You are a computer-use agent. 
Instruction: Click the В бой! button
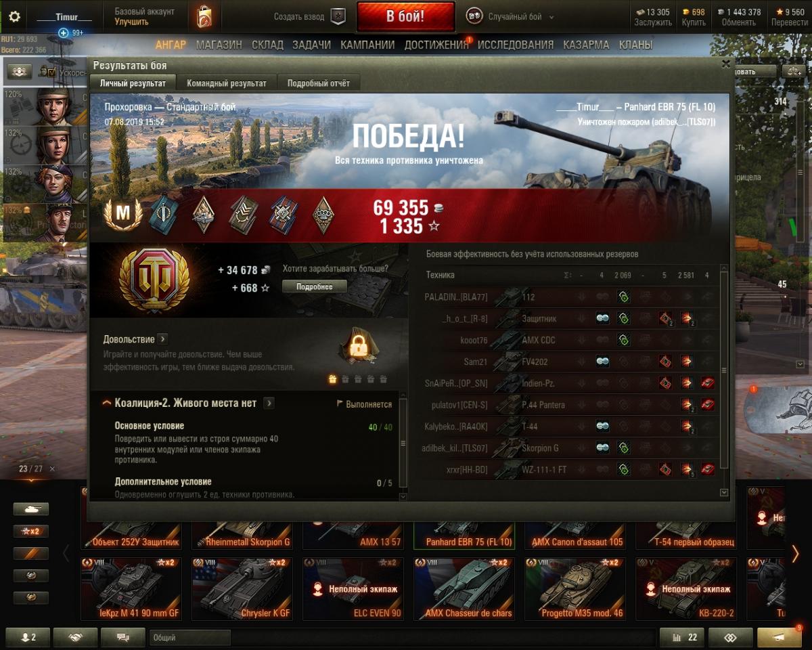pyautogui.click(x=406, y=17)
